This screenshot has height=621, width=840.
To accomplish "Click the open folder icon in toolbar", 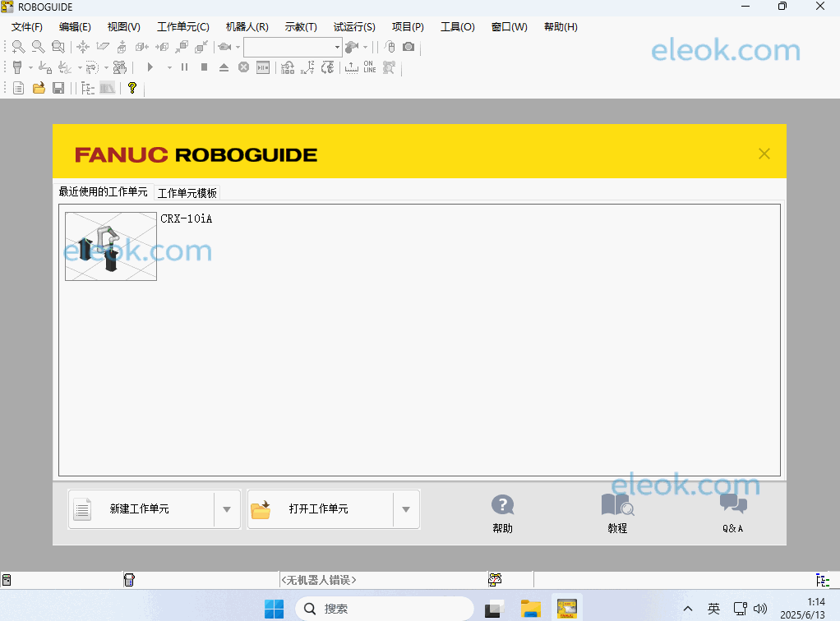I will [x=39, y=88].
